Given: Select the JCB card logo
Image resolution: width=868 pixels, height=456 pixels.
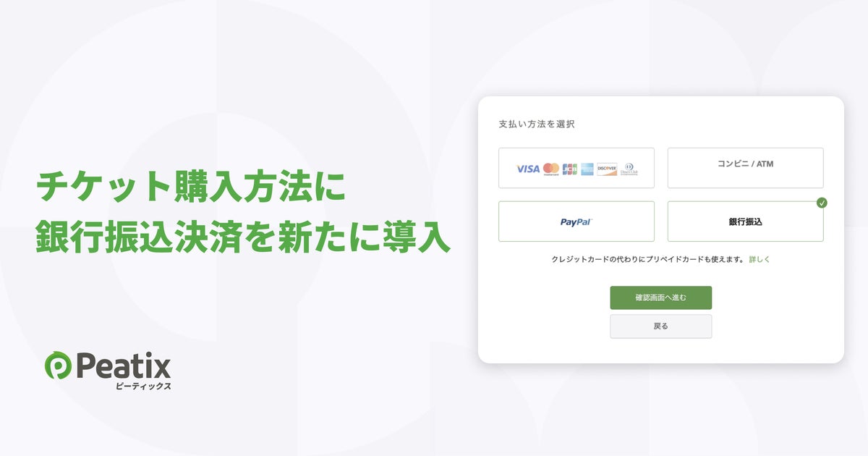Looking at the screenshot, I should pos(570,169).
